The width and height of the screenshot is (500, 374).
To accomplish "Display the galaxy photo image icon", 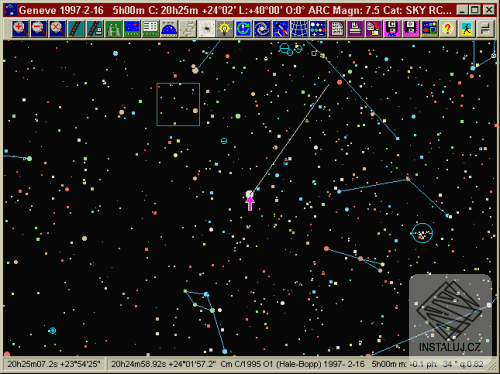I will click(207, 29).
